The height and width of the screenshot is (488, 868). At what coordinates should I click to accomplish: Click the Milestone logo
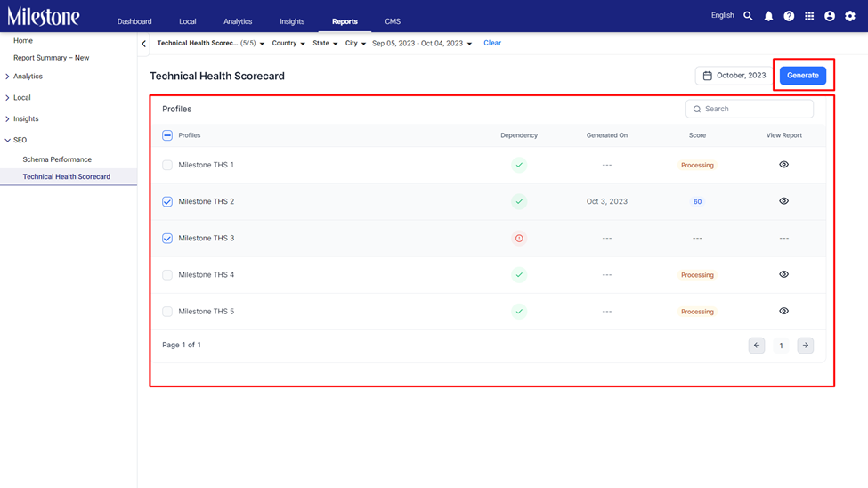tap(44, 16)
